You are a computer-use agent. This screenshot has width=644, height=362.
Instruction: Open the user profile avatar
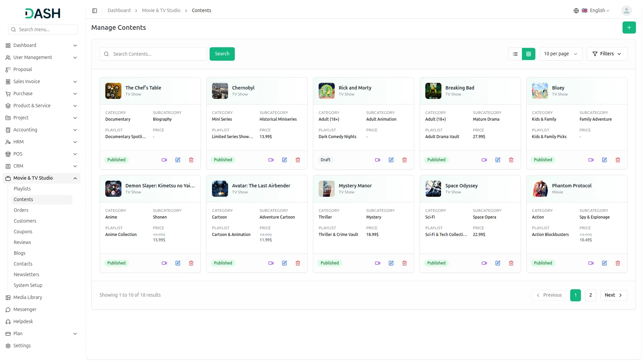coord(626,11)
